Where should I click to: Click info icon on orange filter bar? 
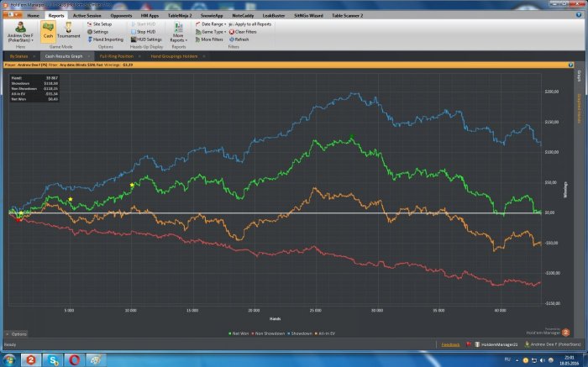(570, 65)
